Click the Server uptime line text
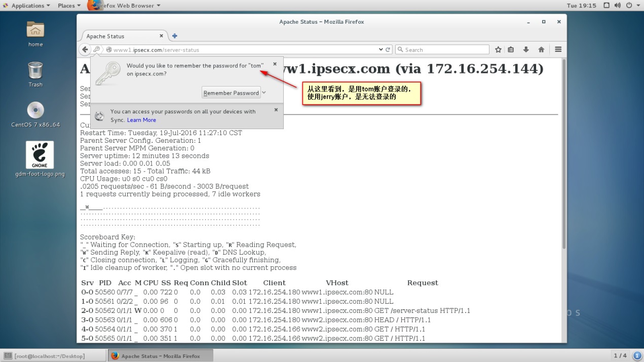The width and height of the screenshot is (644, 362). pos(144,156)
